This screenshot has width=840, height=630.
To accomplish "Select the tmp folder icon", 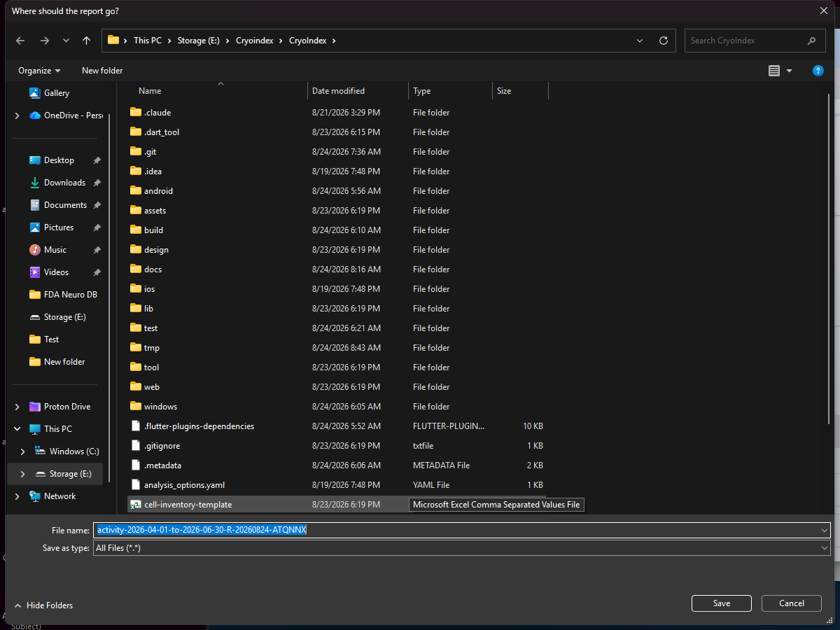I will click(136, 348).
